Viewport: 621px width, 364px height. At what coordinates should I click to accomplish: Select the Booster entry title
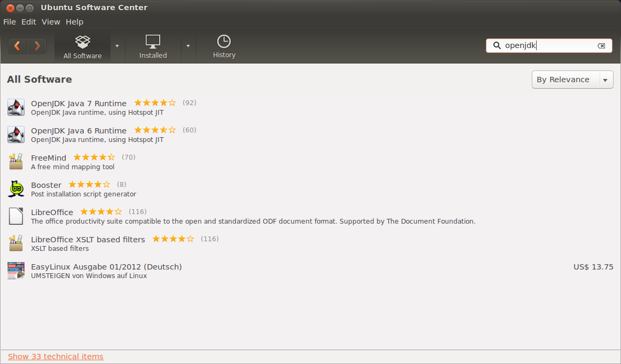(46, 185)
